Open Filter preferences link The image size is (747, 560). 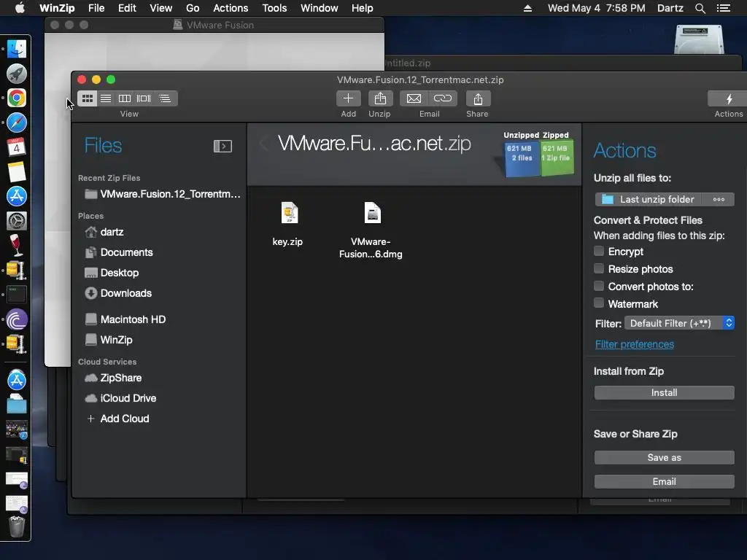pos(635,344)
